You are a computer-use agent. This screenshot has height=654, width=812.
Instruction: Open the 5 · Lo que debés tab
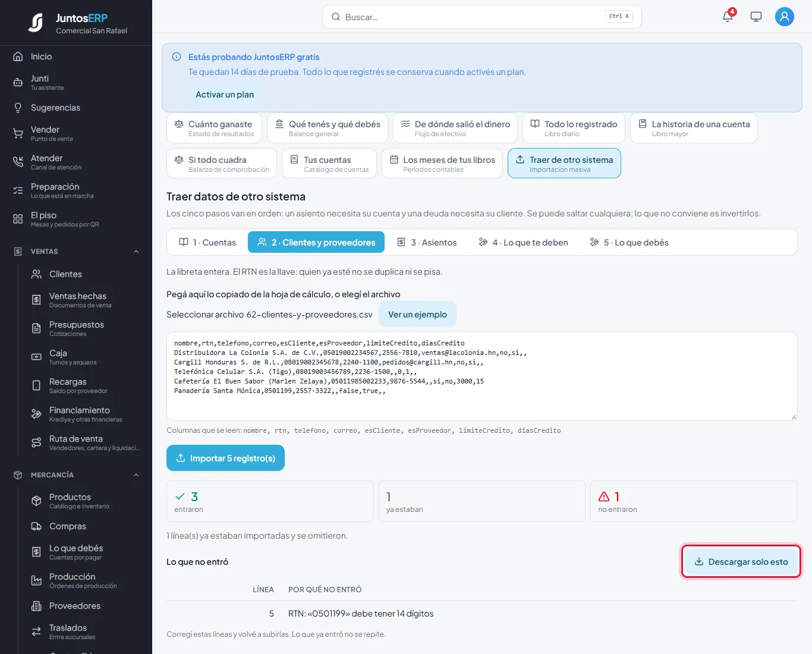click(x=629, y=243)
